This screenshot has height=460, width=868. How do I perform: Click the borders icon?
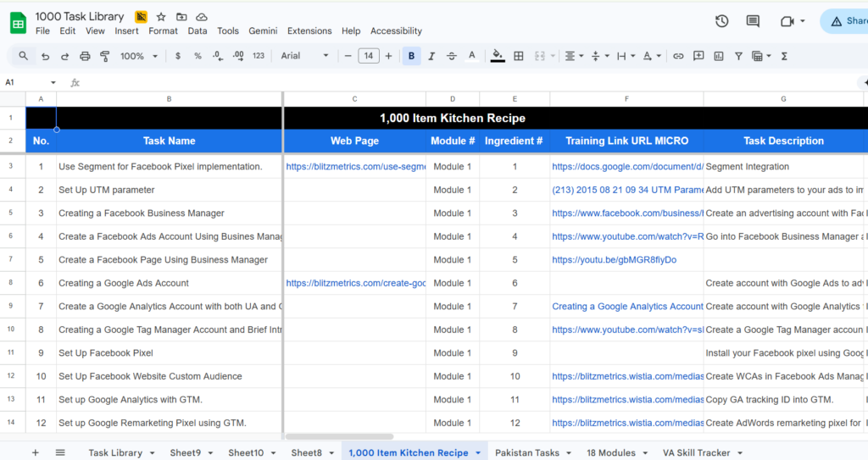tap(518, 56)
